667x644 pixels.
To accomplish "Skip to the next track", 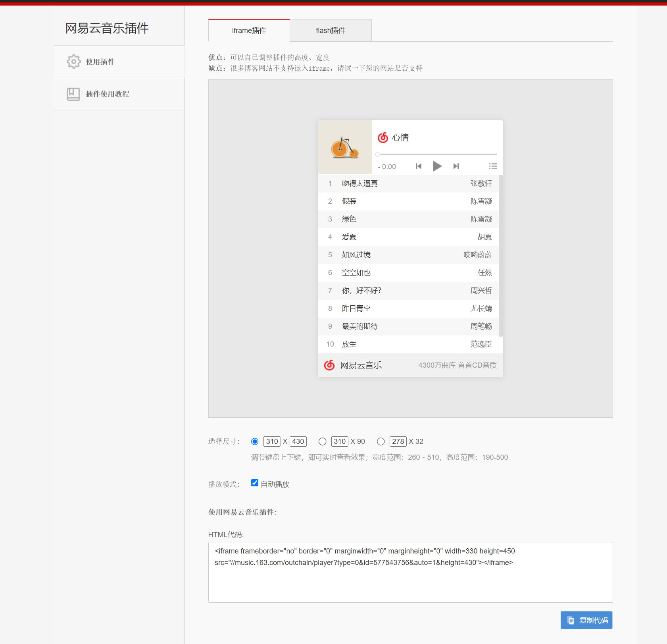I will (x=456, y=166).
